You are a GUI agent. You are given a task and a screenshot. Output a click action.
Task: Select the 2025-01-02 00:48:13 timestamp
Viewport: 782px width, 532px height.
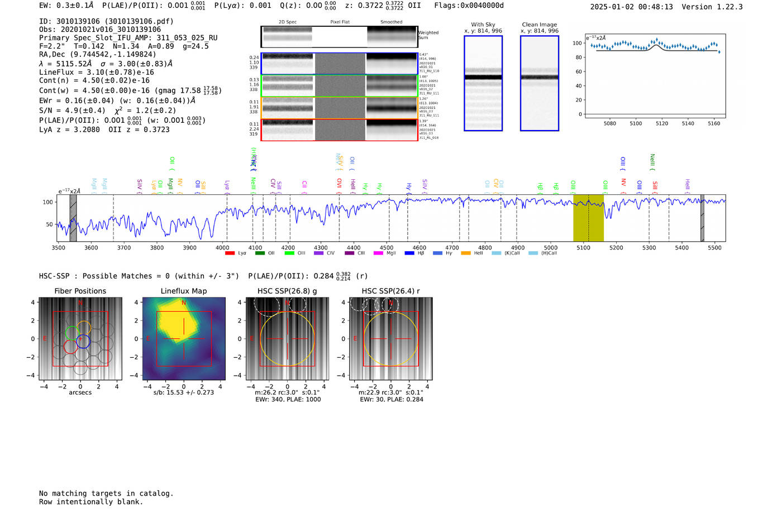click(631, 7)
